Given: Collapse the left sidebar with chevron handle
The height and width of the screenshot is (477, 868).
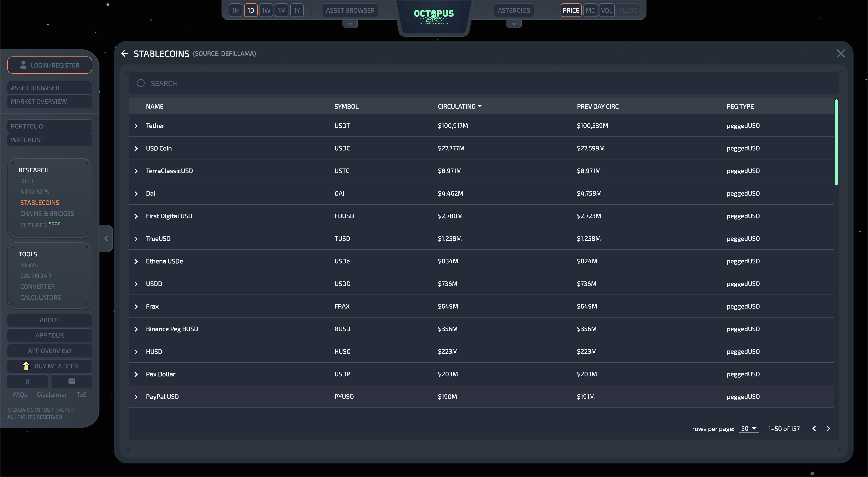Looking at the screenshot, I should pos(106,238).
